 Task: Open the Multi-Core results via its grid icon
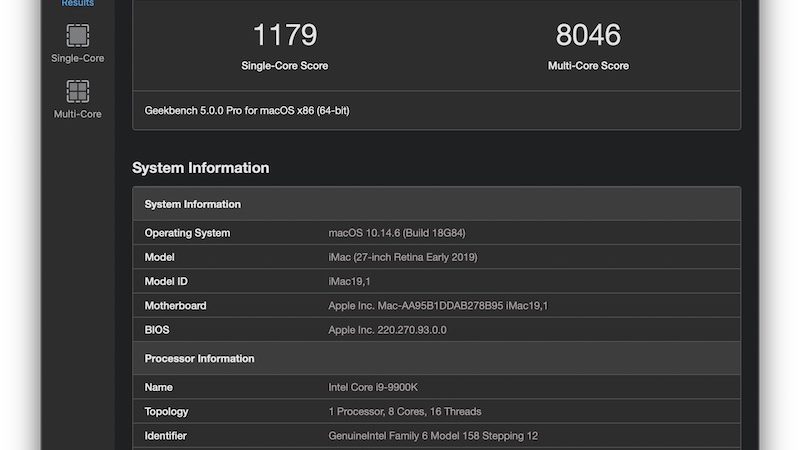[78, 92]
